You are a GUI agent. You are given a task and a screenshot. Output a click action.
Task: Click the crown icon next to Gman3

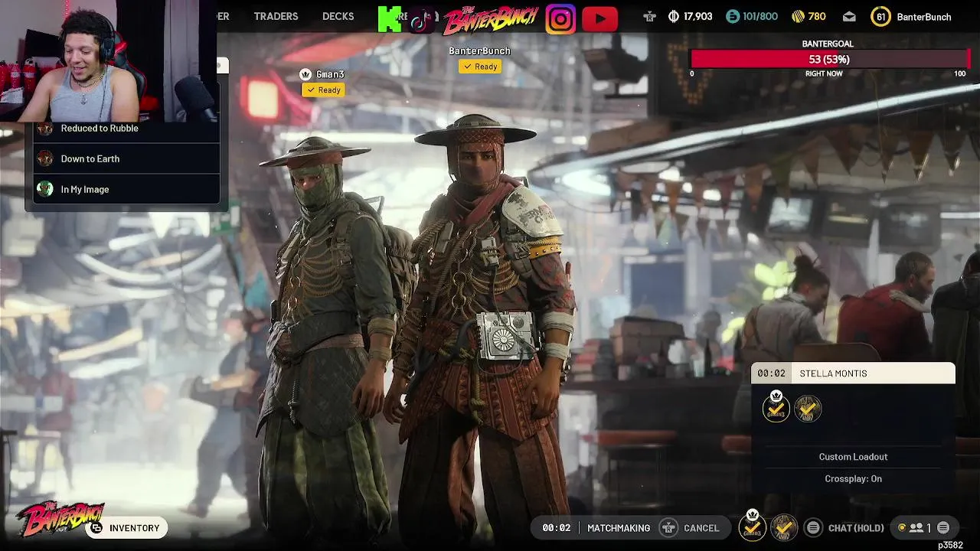(x=305, y=74)
